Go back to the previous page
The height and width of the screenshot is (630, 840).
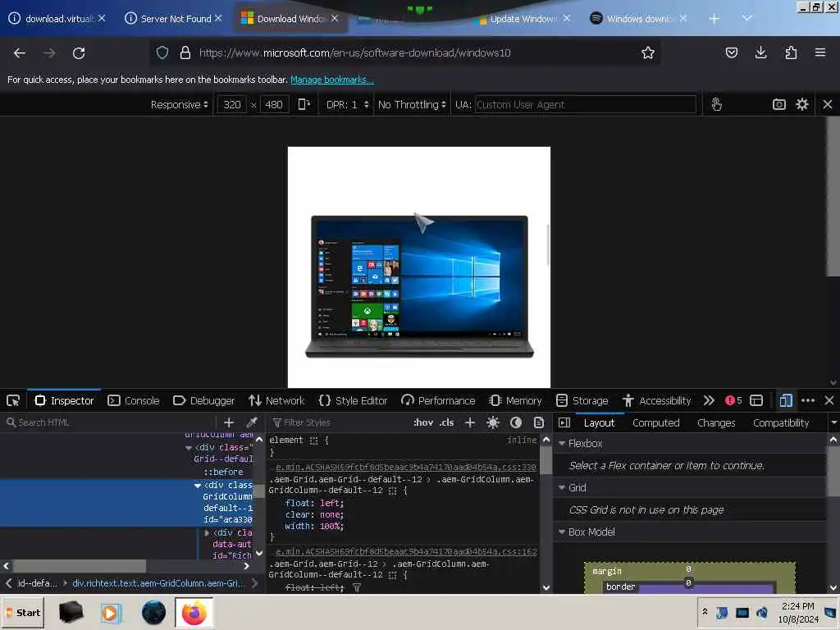pyautogui.click(x=20, y=52)
